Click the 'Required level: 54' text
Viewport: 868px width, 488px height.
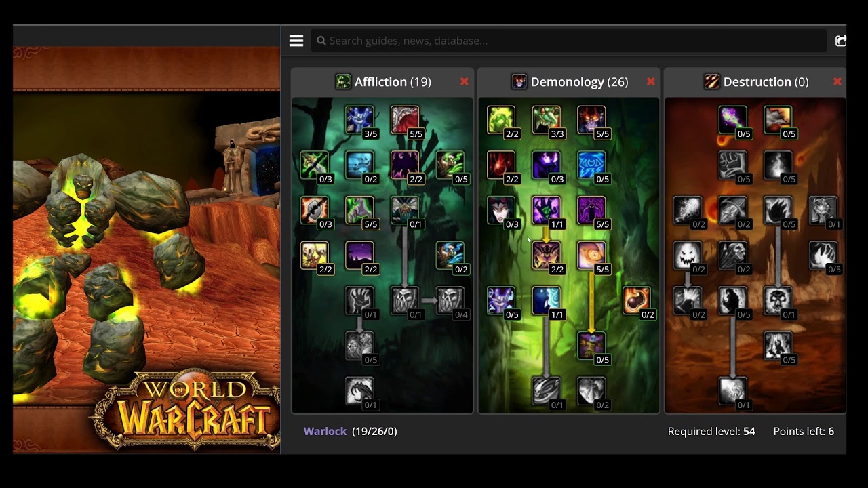click(711, 431)
